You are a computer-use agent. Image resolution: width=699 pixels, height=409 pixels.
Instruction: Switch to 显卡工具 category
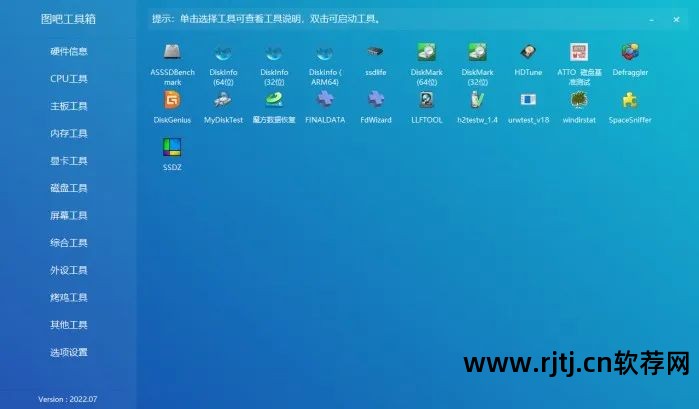pos(69,161)
